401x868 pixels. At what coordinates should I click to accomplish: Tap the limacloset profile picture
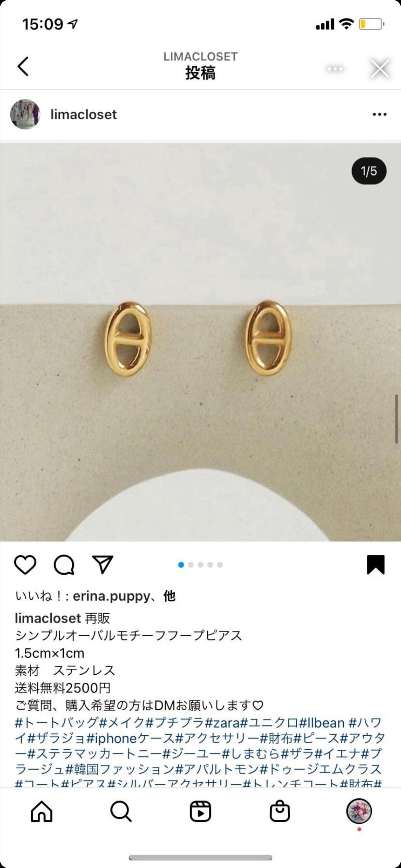[x=25, y=114]
